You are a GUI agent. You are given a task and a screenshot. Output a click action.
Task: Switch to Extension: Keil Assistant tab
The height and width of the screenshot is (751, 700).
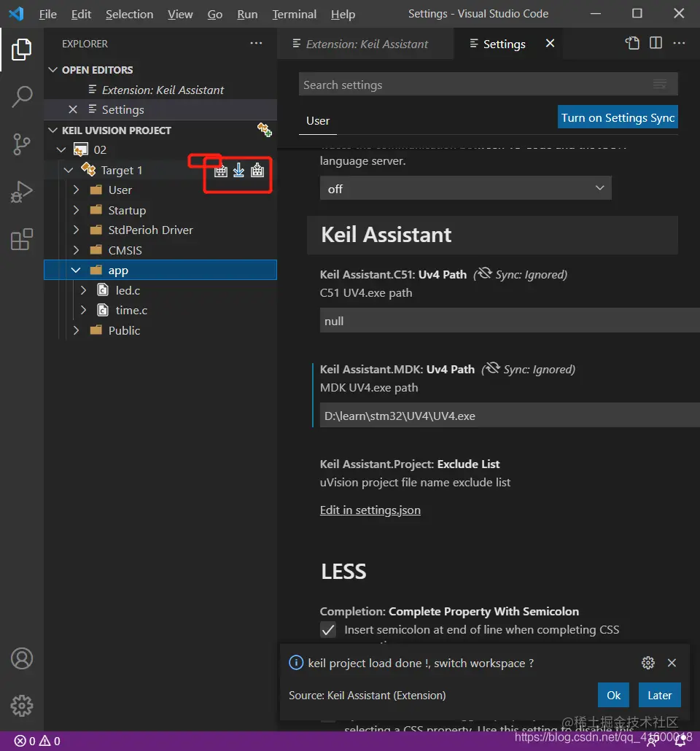365,44
